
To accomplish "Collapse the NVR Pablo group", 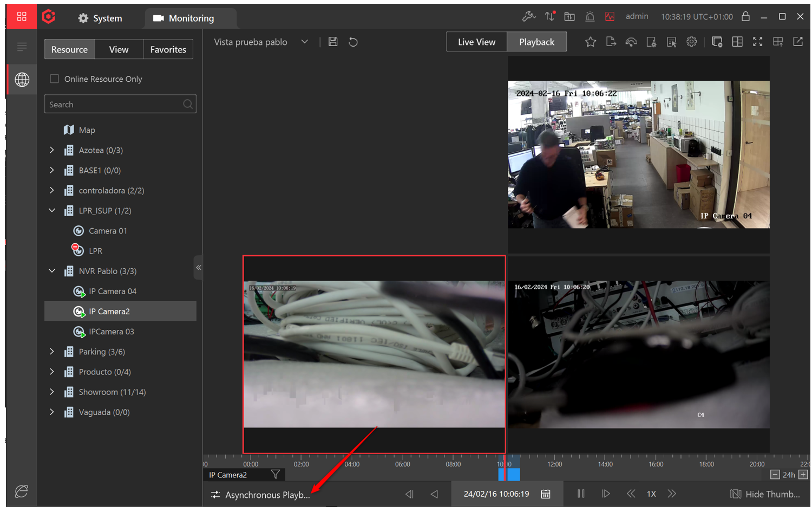I will tap(52, 271).
